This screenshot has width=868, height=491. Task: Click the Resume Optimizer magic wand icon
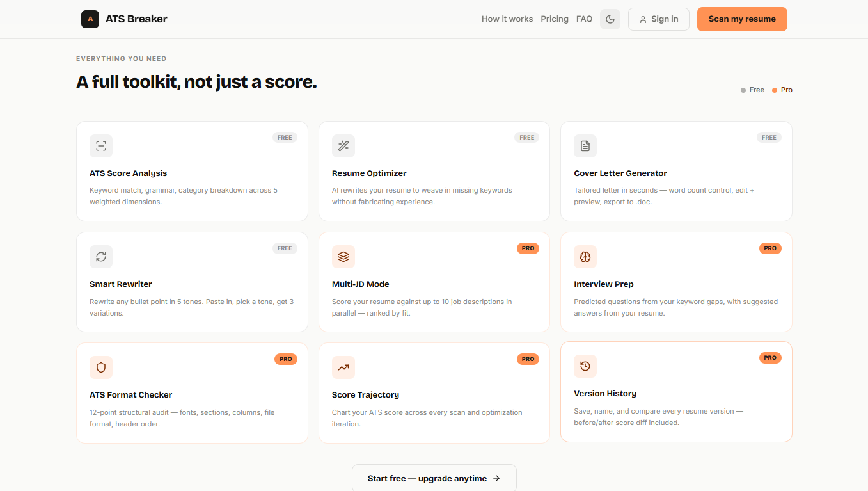pyautogui.click(x=343, y=146)
